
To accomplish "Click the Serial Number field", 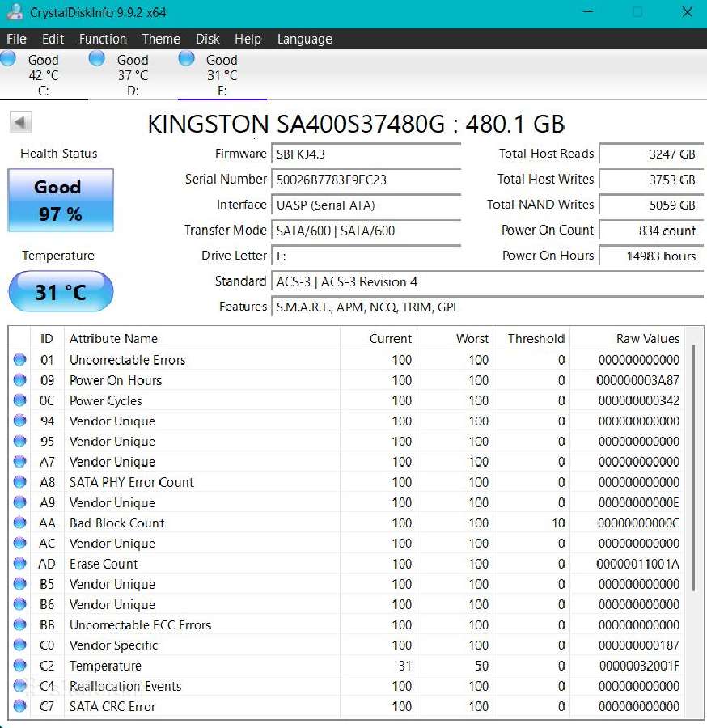I will click(366, 180).
